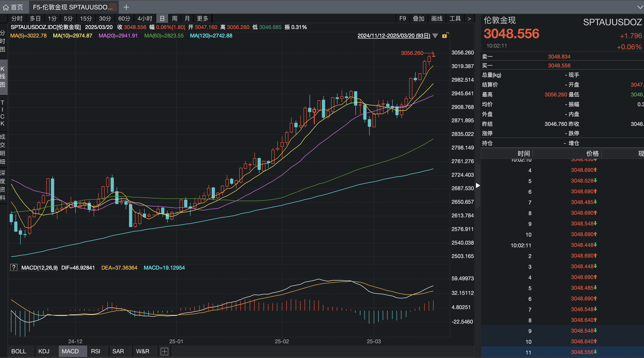The image size is (644, 358).
Task: Select the 日 daily period toggle
Action: [162, 19]
